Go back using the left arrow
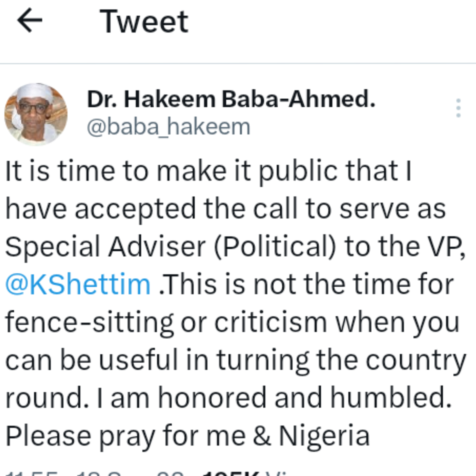Image resolution: width=476 pixels, height=476 pixels. (x=30, y=20)
